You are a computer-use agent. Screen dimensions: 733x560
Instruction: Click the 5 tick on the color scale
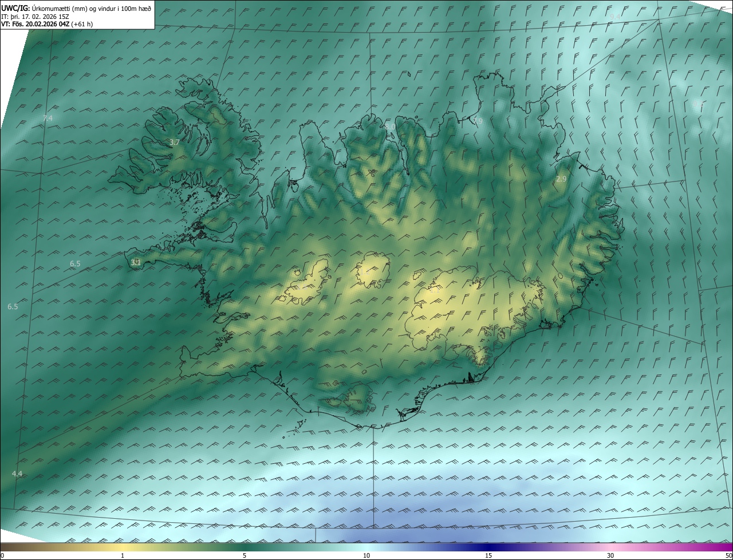tap(245, 555)
